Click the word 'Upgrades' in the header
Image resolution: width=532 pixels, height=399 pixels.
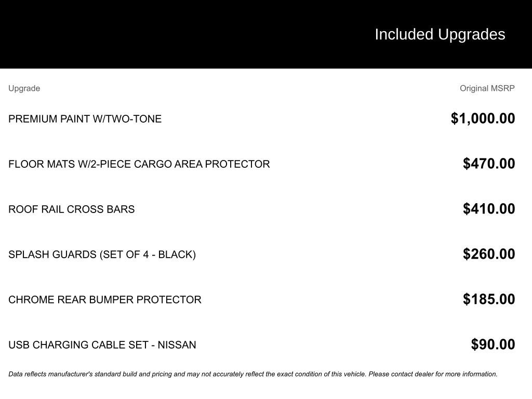[x=472, y=35]
